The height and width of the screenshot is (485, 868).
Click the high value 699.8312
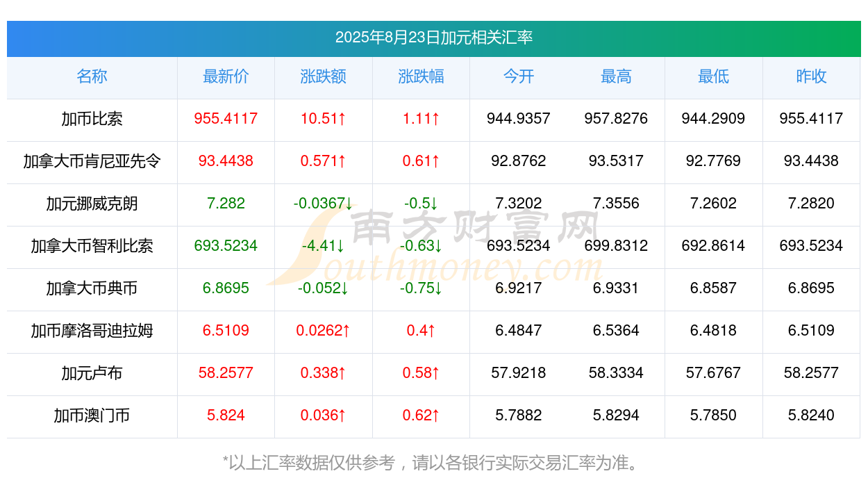616,246
